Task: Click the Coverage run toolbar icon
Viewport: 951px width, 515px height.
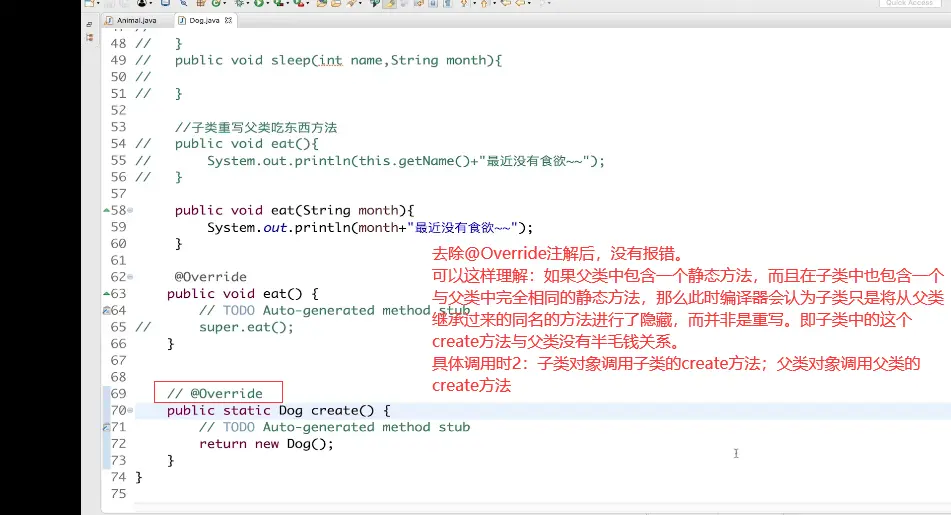Action: coord(279,4)
